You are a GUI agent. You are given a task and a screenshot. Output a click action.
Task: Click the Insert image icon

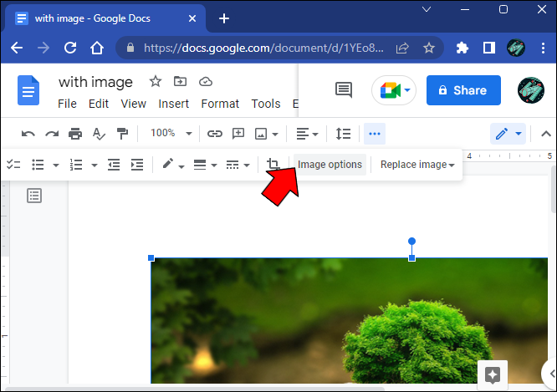(261, 134)
